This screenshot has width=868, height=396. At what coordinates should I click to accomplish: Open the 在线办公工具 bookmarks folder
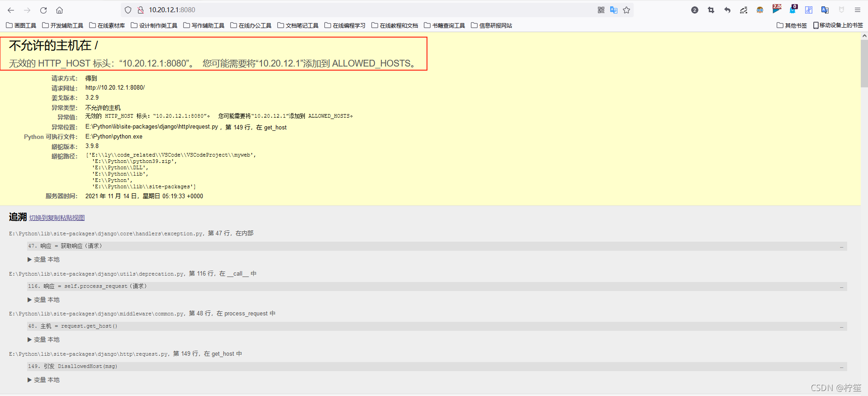[251, 25]
